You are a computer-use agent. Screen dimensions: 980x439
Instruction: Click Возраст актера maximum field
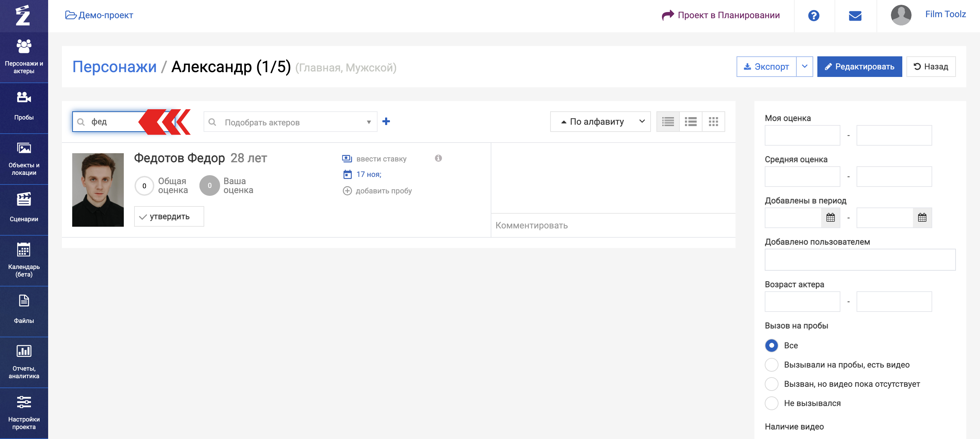[894, 301]
